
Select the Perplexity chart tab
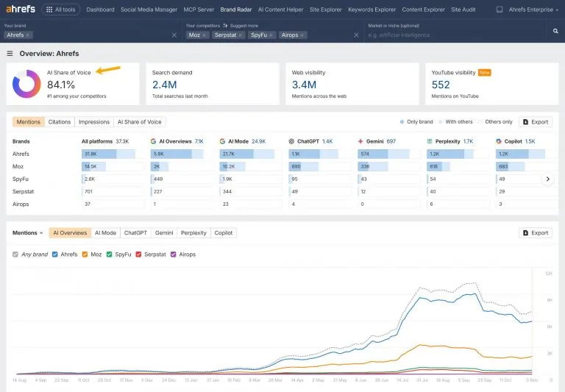point(193,232)
